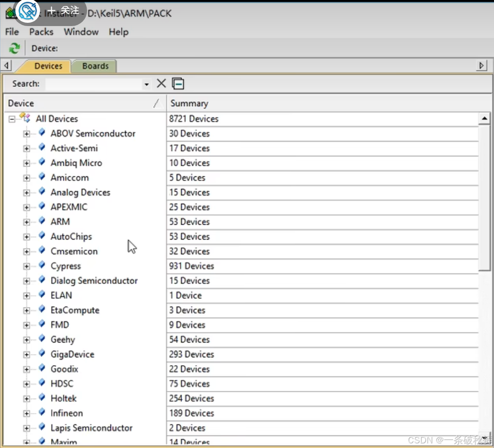The height and width of the screenshot is (448, 494).
Task: Click the Goodix vendor icon
Action: pos(42,368)
